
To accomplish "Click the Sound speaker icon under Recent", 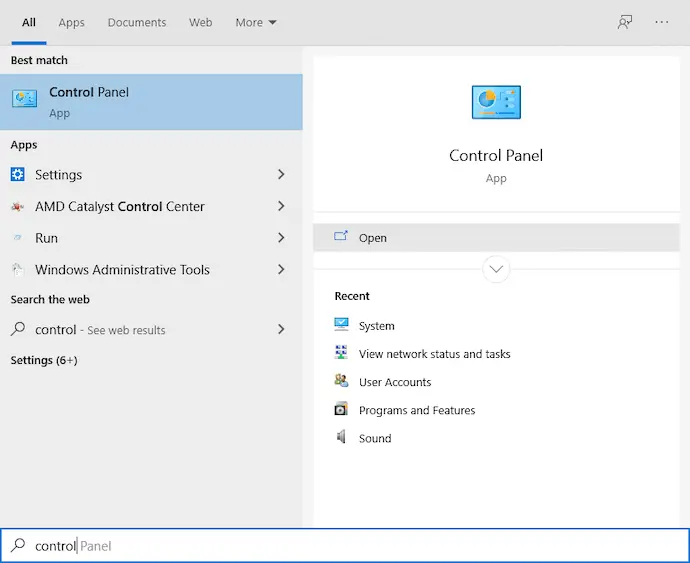I will click(341, 437).
